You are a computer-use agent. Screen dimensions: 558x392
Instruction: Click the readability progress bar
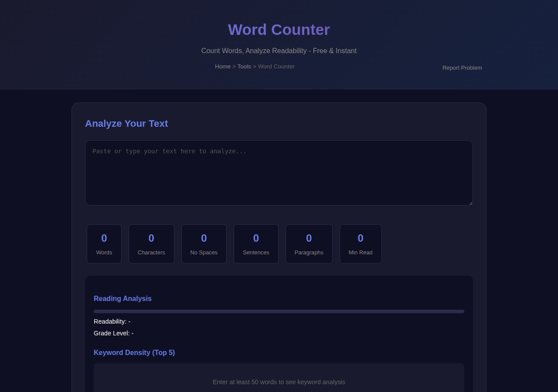tap(279, 311)
